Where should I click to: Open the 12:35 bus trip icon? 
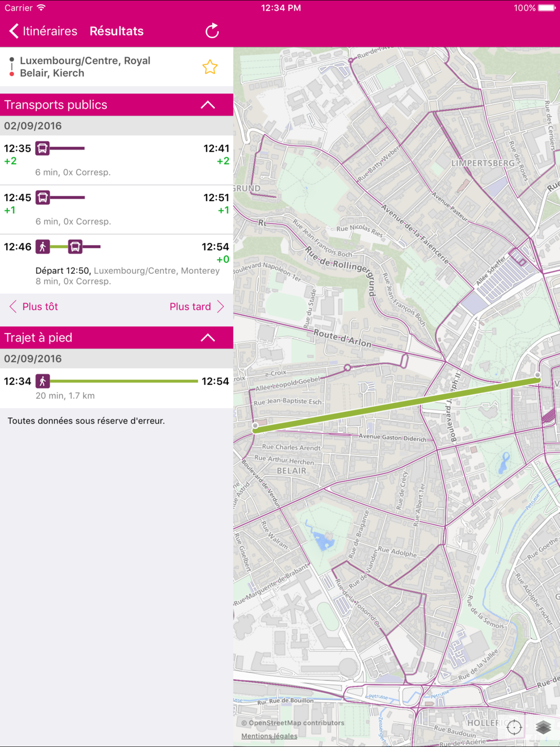click(43, 148)
